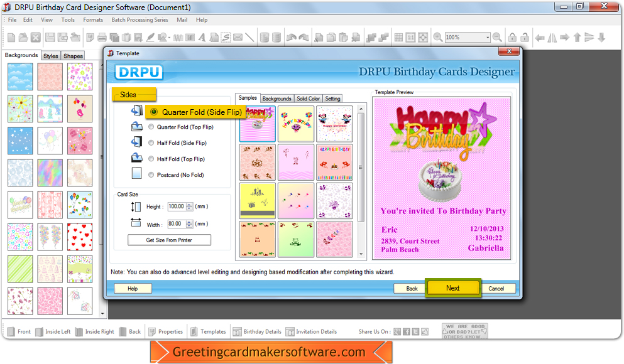Viewport: 624px width, 364px height.
Task: Switch to the Shapes tab
Action: pyautogui.click(x=73, y=56)
